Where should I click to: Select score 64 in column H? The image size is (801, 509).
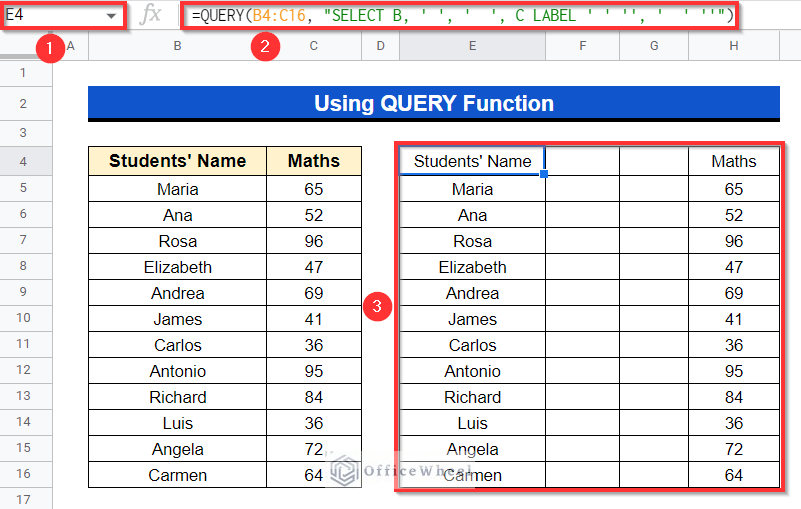[x=734, y=476]
